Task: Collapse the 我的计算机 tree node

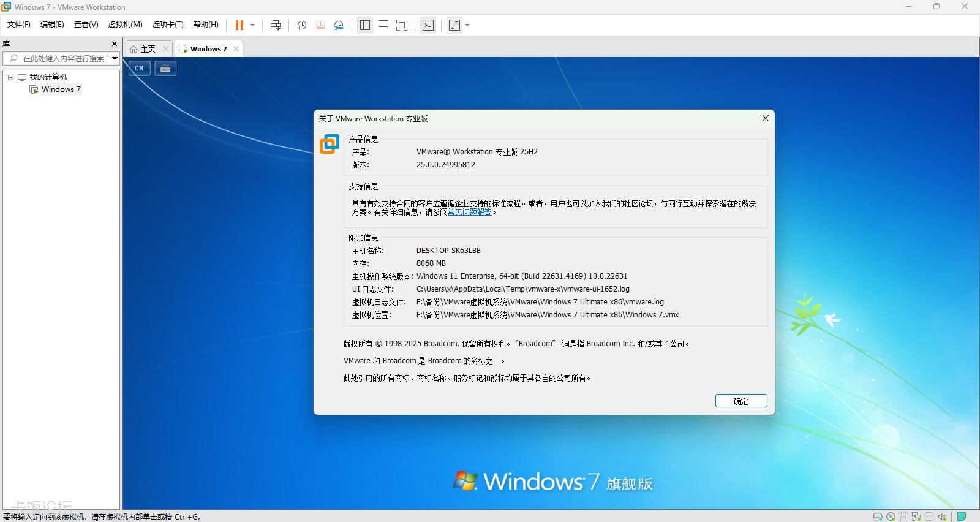Action: click(10, 77)
